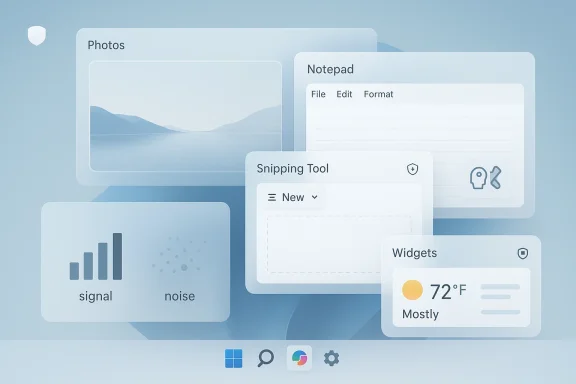Click the New button in Snipping Tool

[x=293, y=197]
